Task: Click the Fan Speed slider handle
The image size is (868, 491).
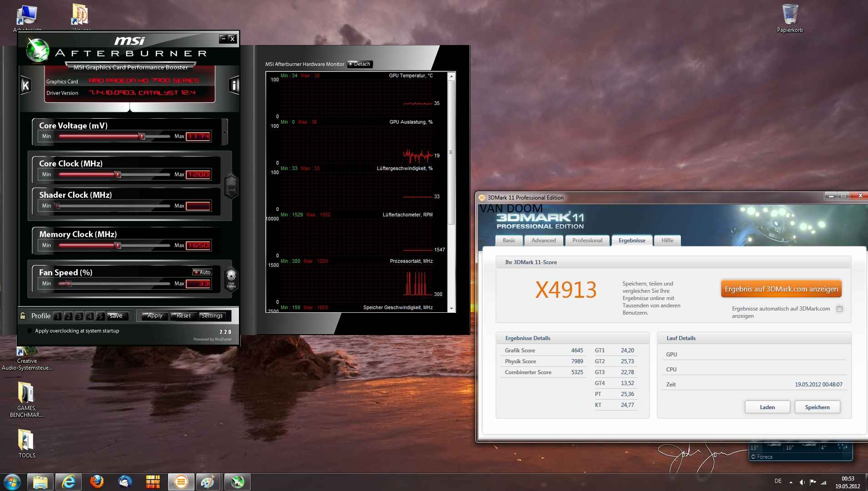Action: 69,283
